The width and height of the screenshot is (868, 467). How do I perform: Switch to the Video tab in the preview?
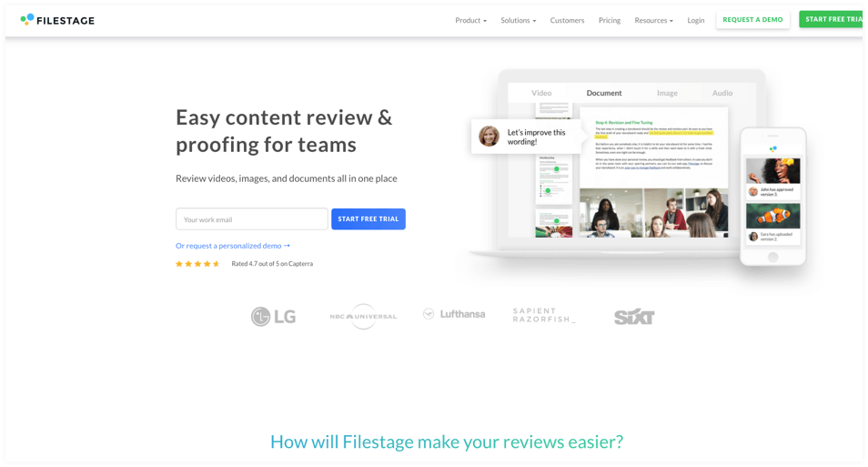541,93
